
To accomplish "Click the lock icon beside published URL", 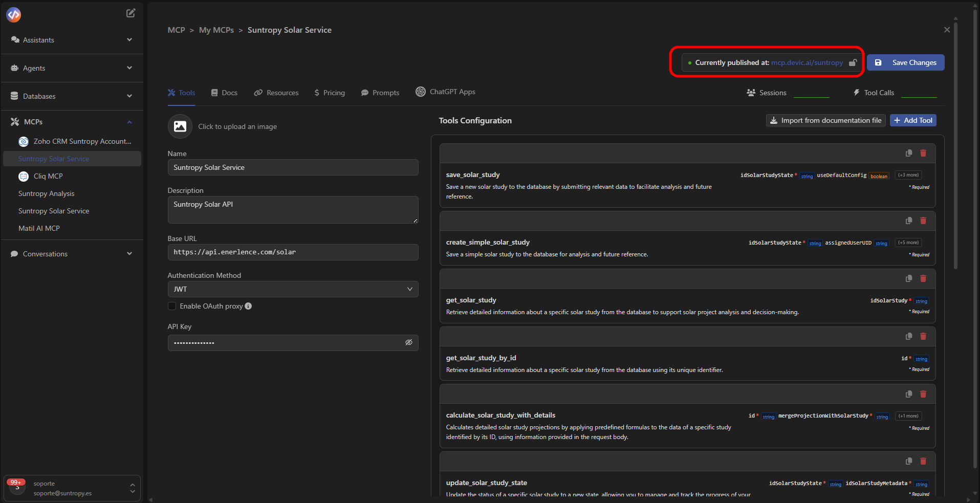I will tap(853, 62).
